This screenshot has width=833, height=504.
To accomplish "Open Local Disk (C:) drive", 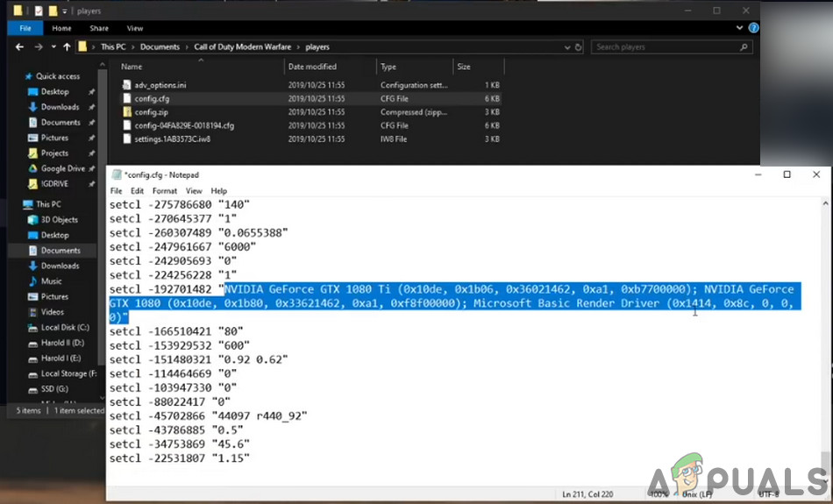I will coord(64,327).
